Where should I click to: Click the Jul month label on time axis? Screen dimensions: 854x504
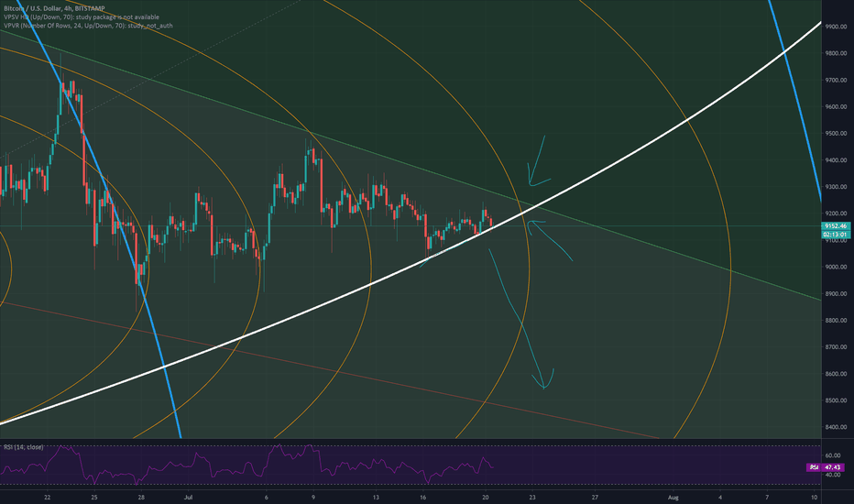(x=189, y=498)
